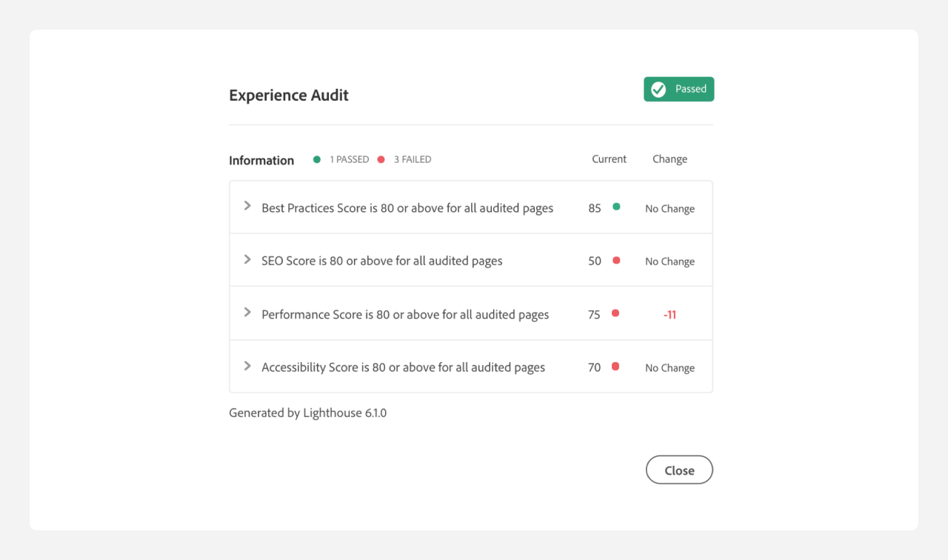Click the green dot beside 1 PASSED

pos(317,159)
